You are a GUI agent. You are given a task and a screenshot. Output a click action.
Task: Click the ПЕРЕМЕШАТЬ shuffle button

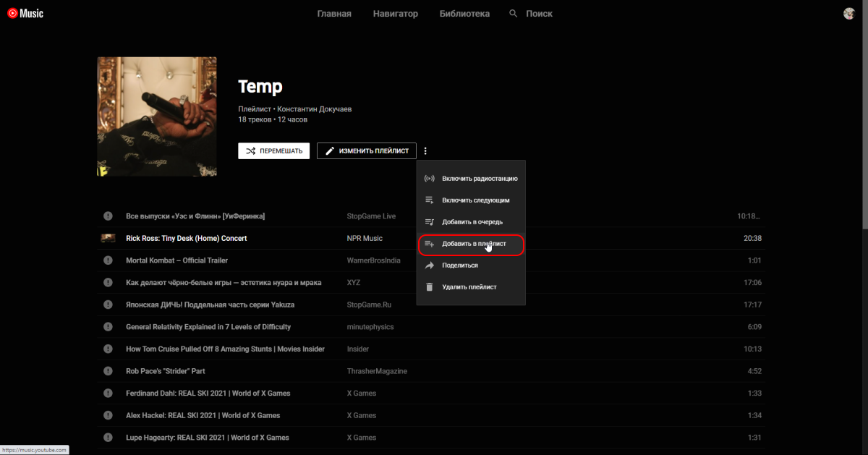[x=274, y=151]
